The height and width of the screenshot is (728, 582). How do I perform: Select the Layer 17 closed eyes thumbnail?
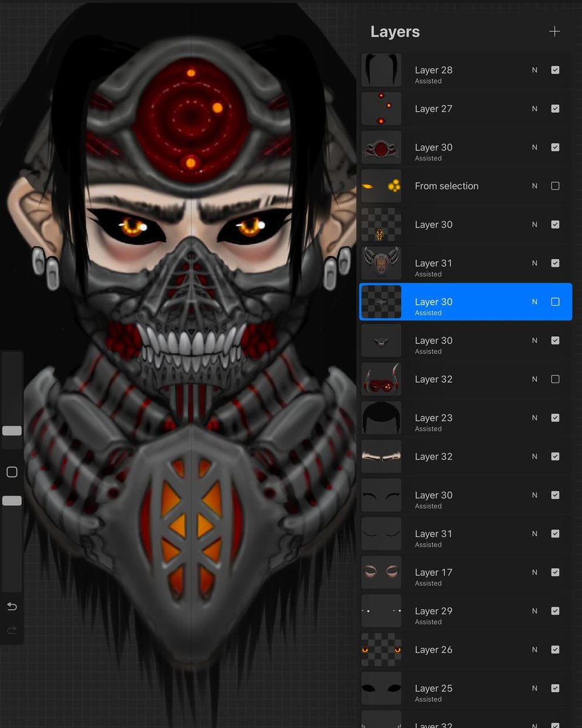(x=381, y=572)
